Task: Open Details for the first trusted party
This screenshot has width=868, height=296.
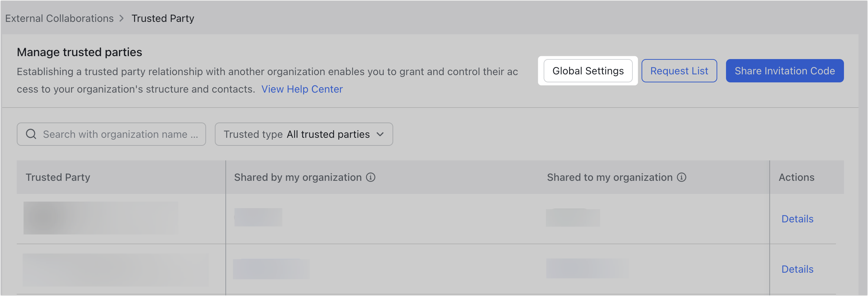Action: [x=797, y=219]
